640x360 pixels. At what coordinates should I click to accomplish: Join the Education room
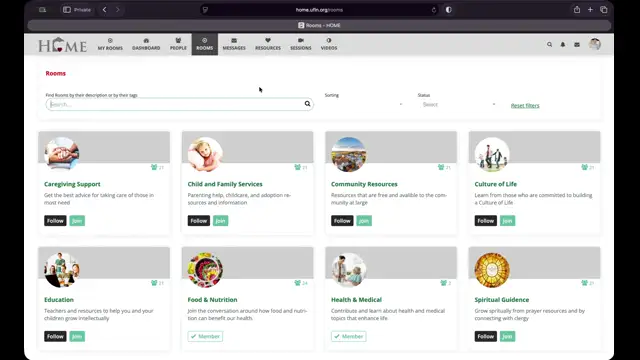(77, 336)
